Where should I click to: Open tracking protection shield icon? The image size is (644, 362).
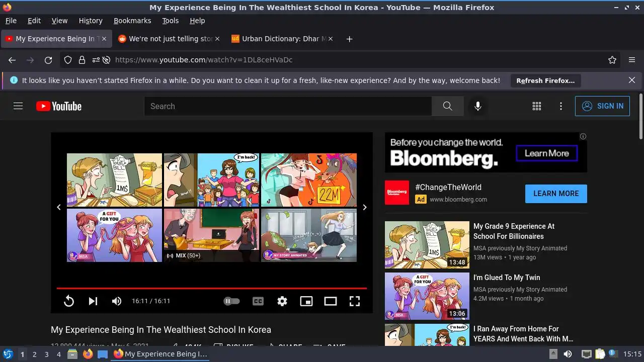point(68,60)
